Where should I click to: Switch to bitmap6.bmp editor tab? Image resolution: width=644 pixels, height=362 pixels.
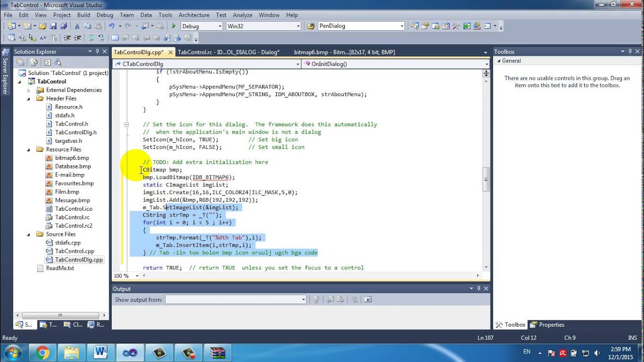click(344, 52)
